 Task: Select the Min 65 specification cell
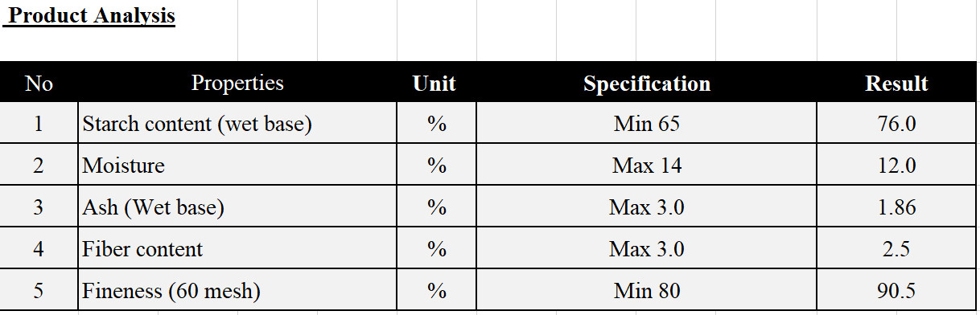(x=647, y=124)
